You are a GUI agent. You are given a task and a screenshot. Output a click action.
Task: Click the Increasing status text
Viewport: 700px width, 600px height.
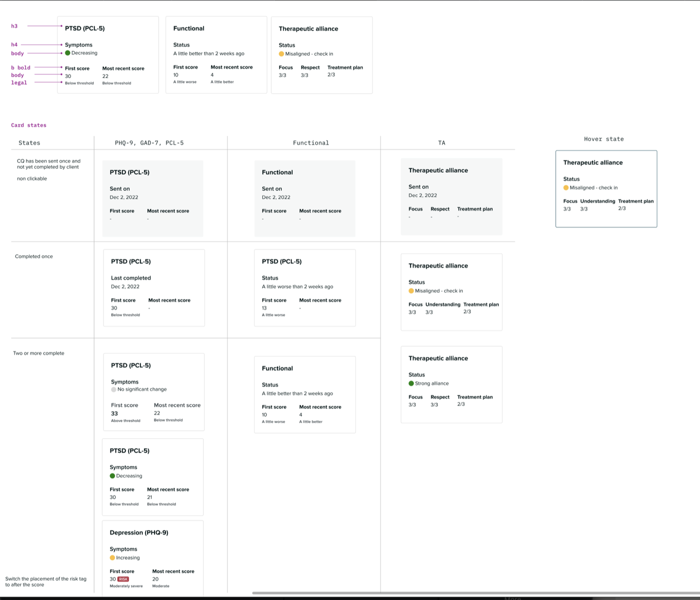(128, 557)
